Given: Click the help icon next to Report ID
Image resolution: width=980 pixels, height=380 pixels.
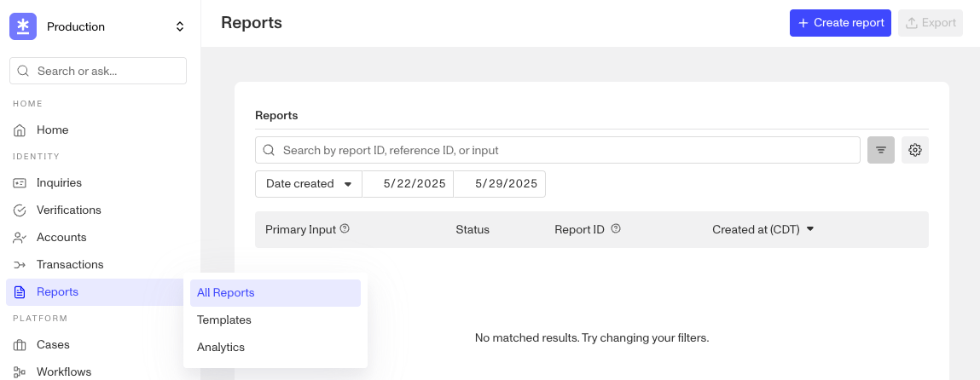Looking at the screenshot, I should [616, 229].
